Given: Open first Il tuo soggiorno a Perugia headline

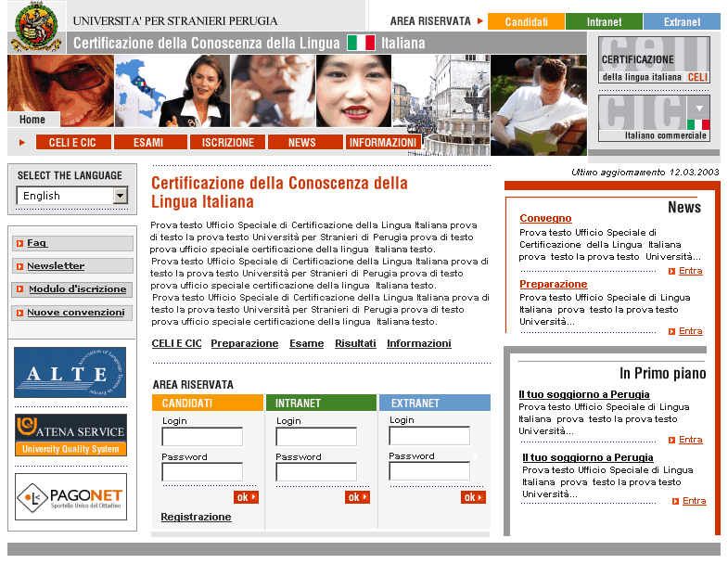Looking at the screenshot, I should click(x=584, y=394).
